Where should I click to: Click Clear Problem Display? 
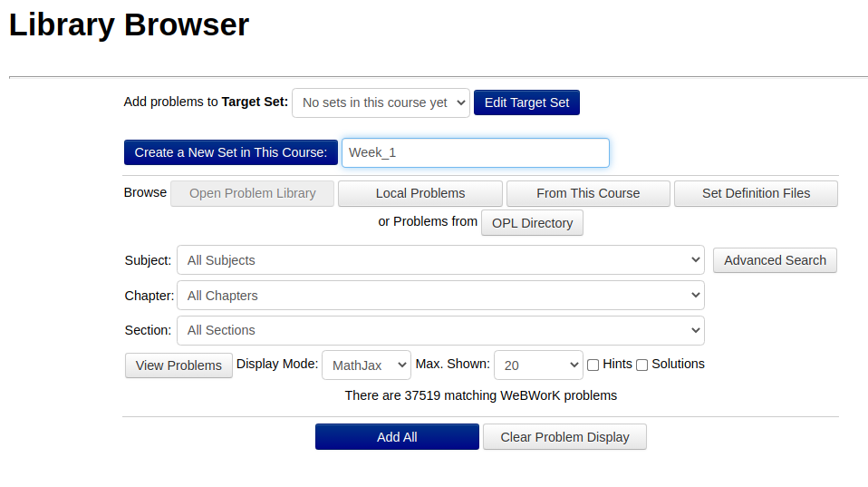click(564, 437)
